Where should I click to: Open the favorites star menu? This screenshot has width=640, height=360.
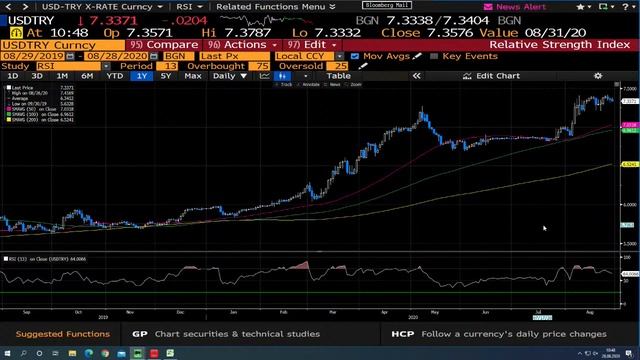point(583,7)
